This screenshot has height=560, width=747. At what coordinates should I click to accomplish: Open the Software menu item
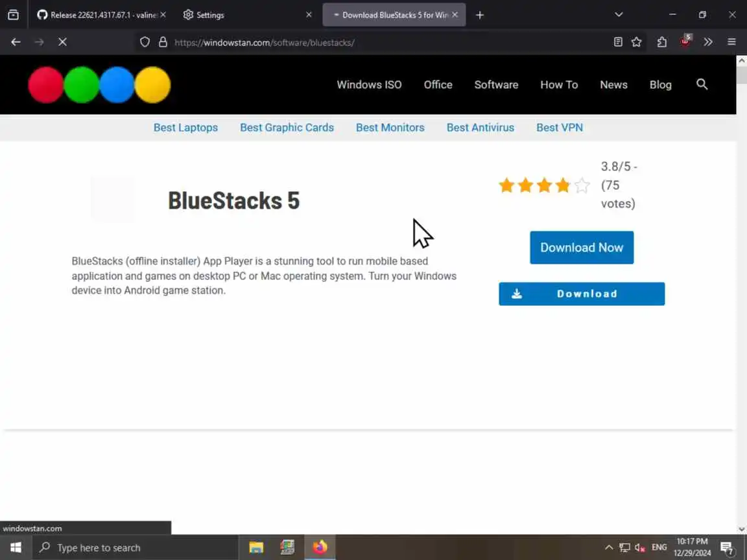click(497, 85)
